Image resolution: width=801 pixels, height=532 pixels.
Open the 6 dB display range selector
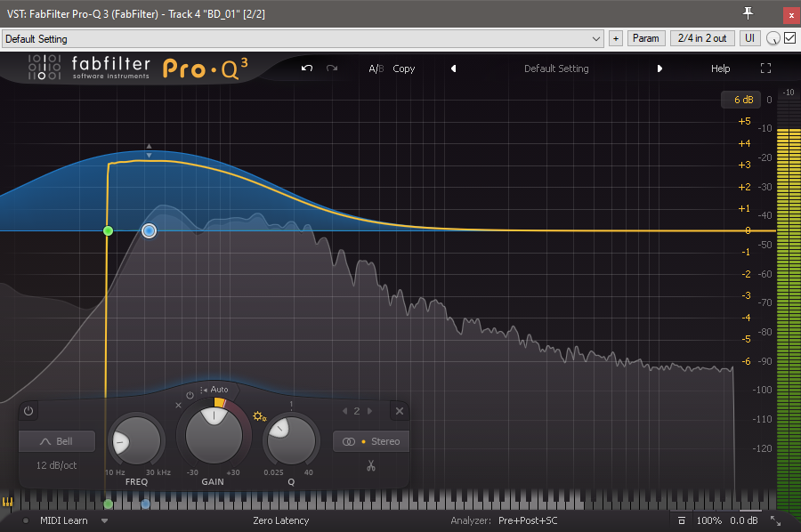click(740, 100)
